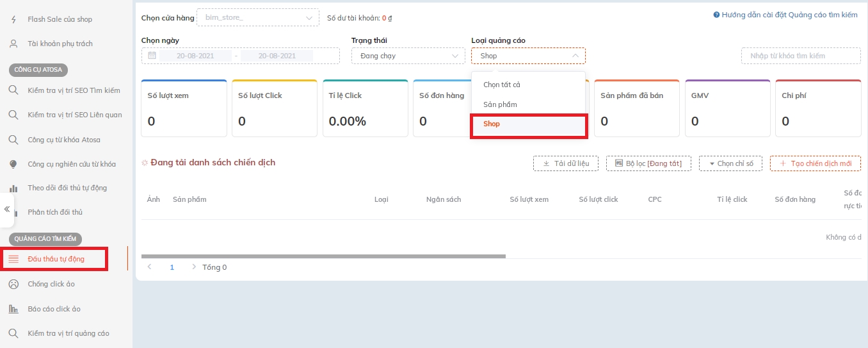868x348 pixels.
Task: Click Tạo chiến dịch mới button
Action: [x=815, y=163]
